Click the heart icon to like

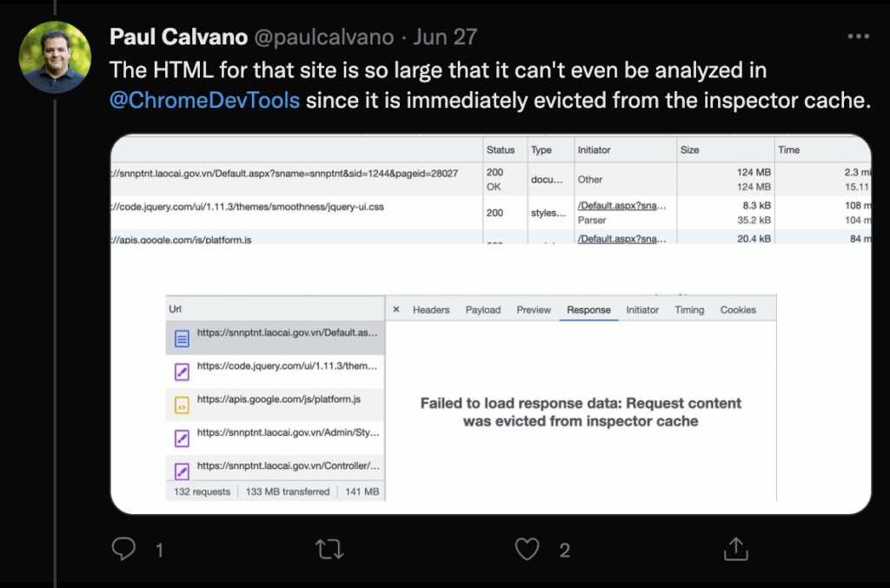(528, 549)
